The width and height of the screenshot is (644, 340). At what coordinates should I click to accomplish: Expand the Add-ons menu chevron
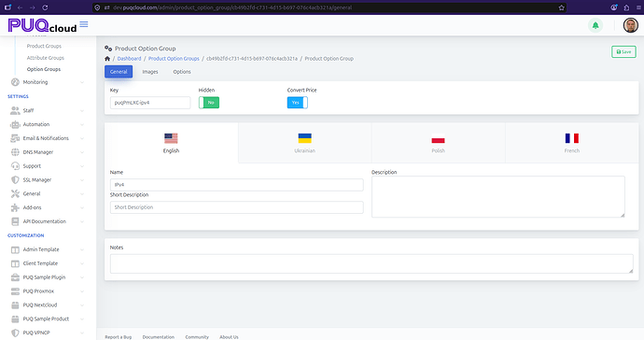pyautogui.click(x=82, y=207)
